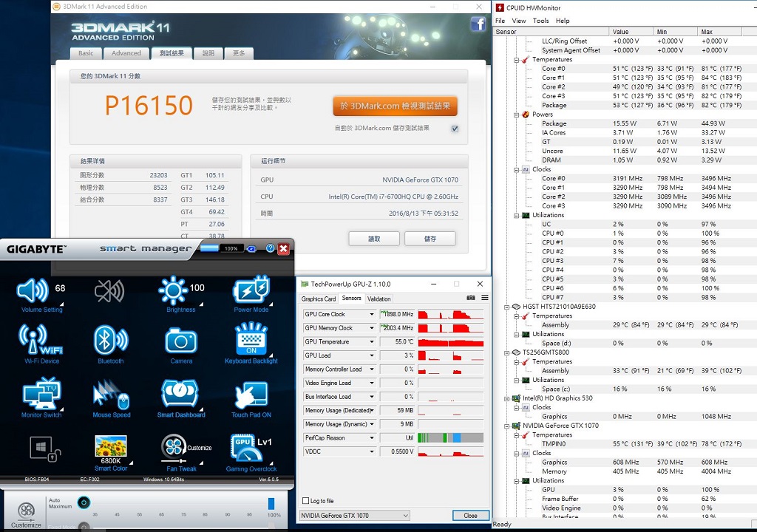
Task: Click the GPU Temperature 55.0 °C value field
Action: pos(397,342)
